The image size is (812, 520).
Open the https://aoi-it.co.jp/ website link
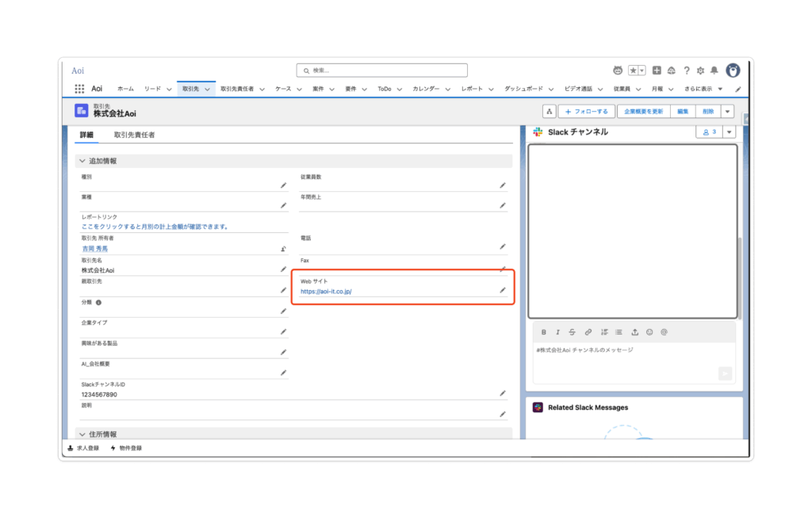click(x=326, y=292)
